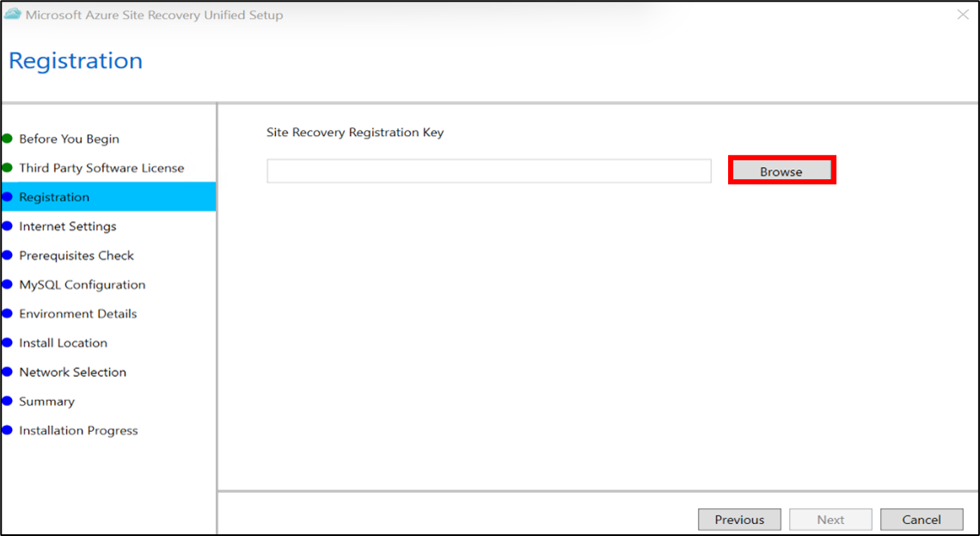Click into Site Recovery Registration Key field
980x536 pixels.
click(489, 170)
